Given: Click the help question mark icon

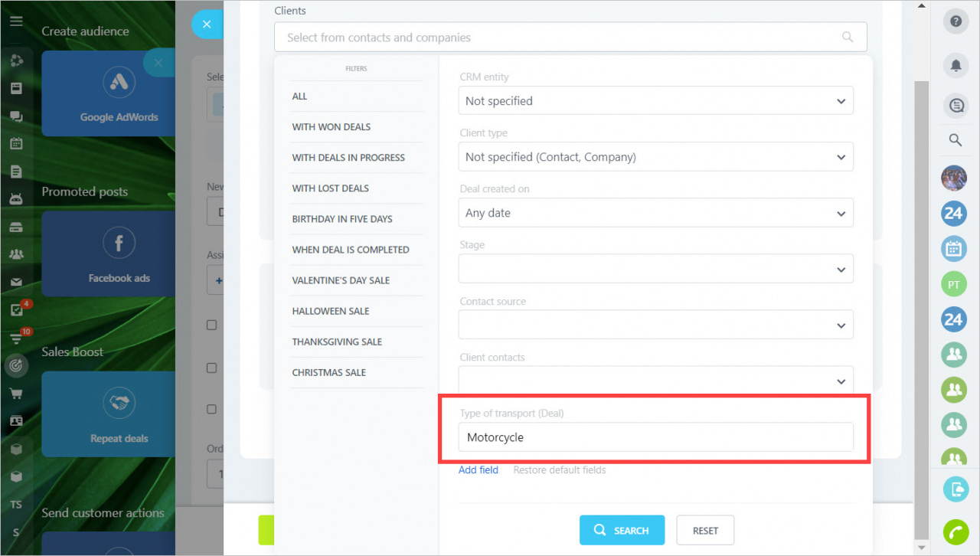Looking at the screenshot, I should pos(955,21).
